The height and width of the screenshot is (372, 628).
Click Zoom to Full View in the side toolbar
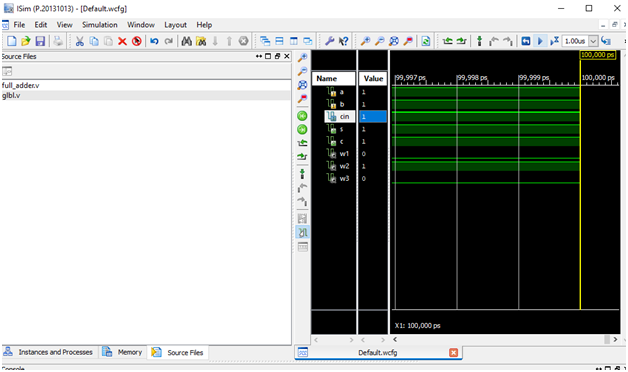302,85
